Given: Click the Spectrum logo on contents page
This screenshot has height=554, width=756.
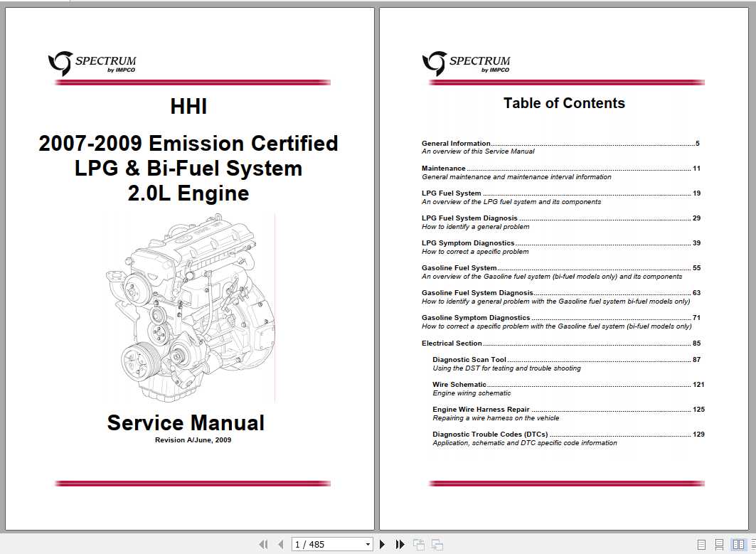Looking at the screenshot, I should tap(467, 63).
